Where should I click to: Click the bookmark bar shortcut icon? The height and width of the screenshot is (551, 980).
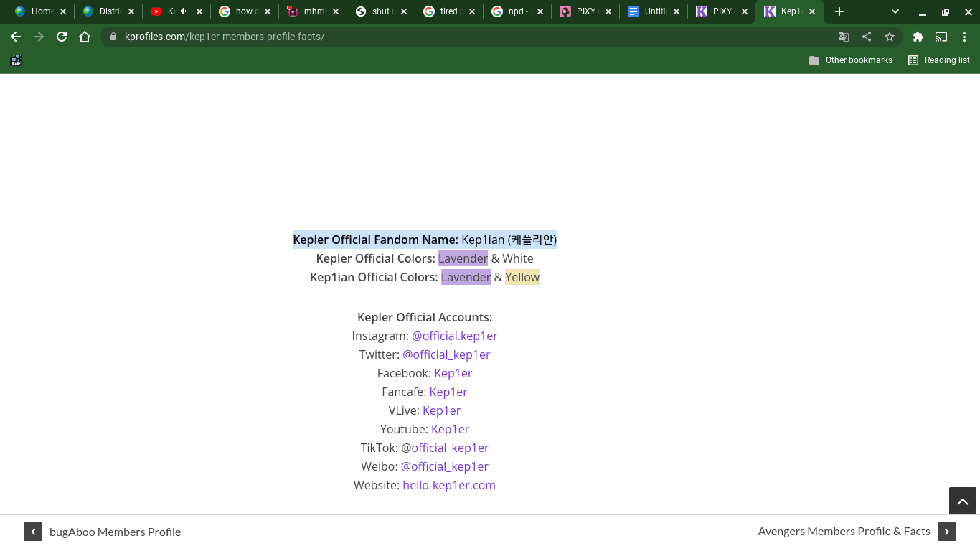click(x=16, y=60)
